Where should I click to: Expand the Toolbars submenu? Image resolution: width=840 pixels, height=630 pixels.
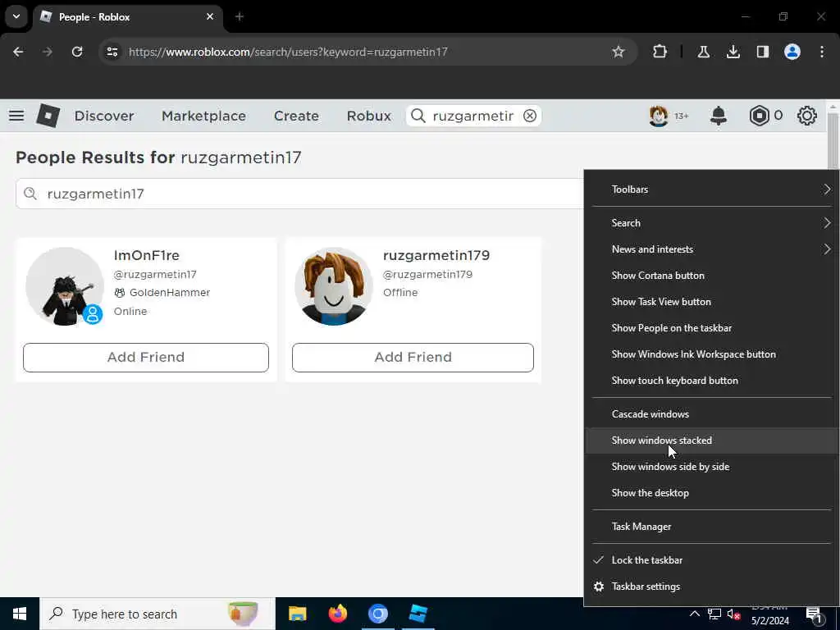712,189
